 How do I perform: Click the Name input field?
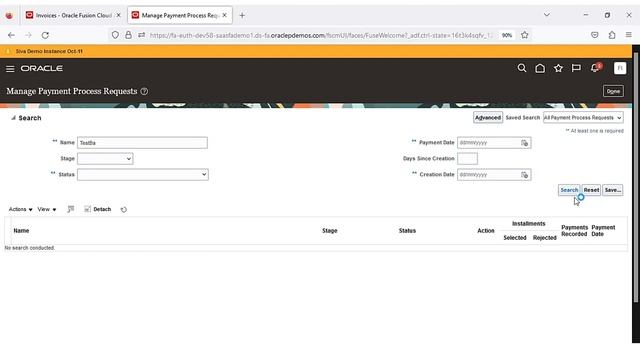point(142,142)
